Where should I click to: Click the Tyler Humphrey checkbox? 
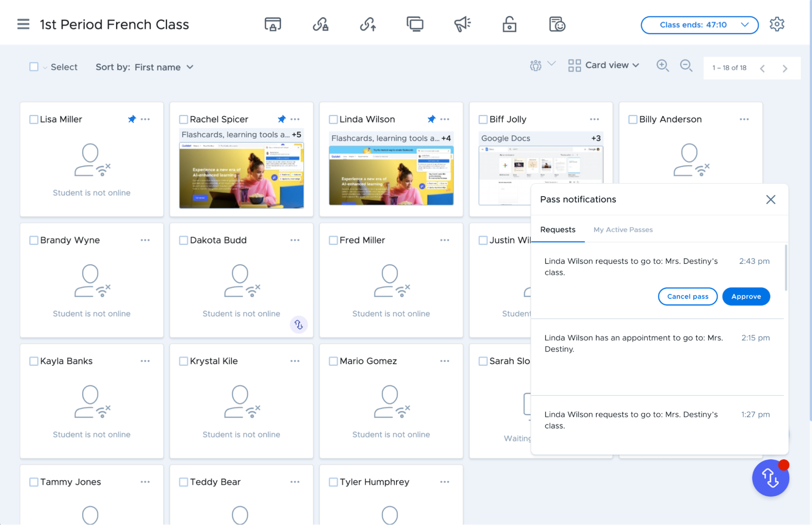click(x=333, y=482)
